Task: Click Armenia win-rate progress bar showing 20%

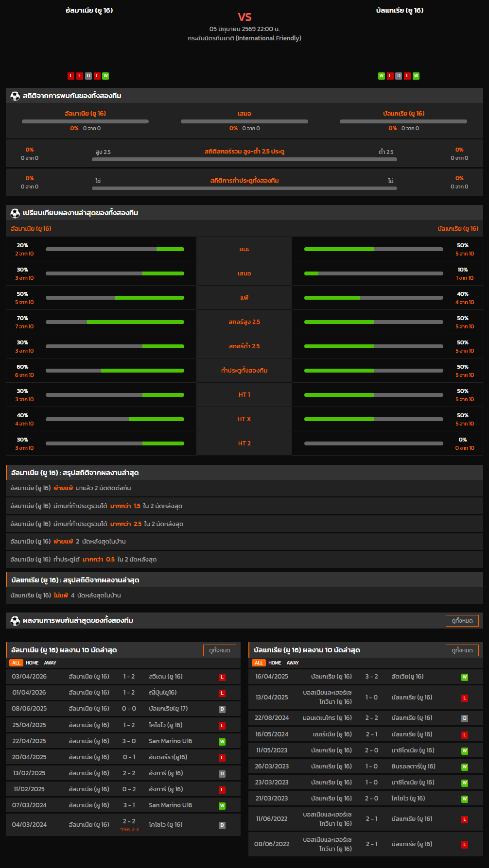Action: (115, 249)
